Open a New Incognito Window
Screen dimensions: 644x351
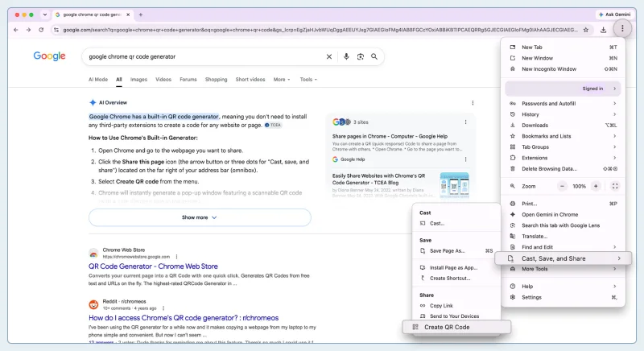click(x=563, y=69)
